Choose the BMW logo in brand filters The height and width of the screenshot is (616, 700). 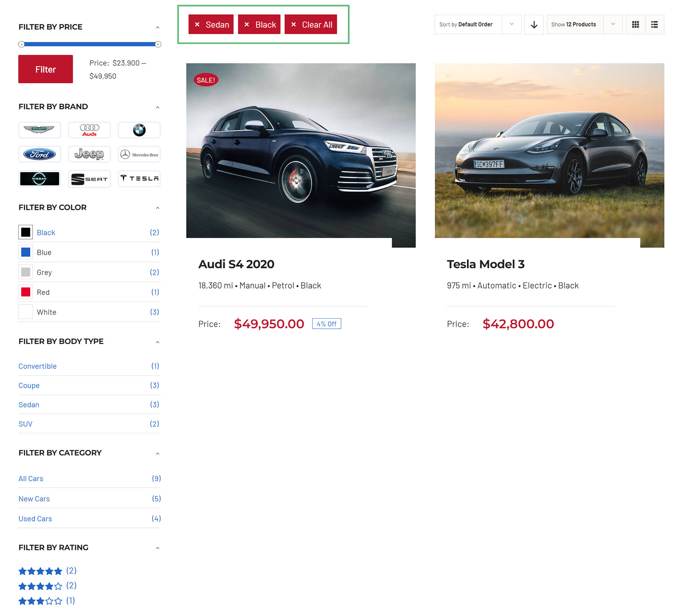139,130
